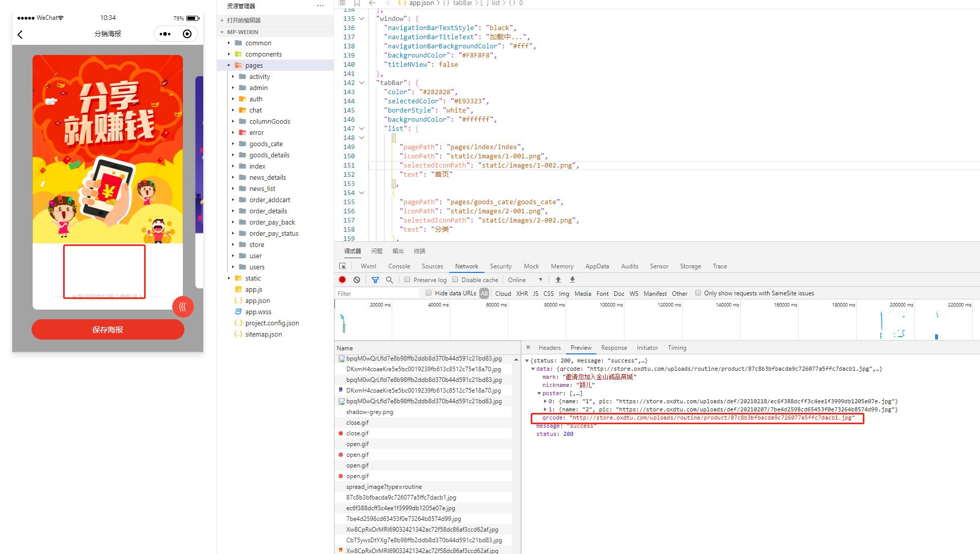Open app.js file in explorer
Image resolution: width=980 pixels, height=554 pixels.
[x=254, y=289]
